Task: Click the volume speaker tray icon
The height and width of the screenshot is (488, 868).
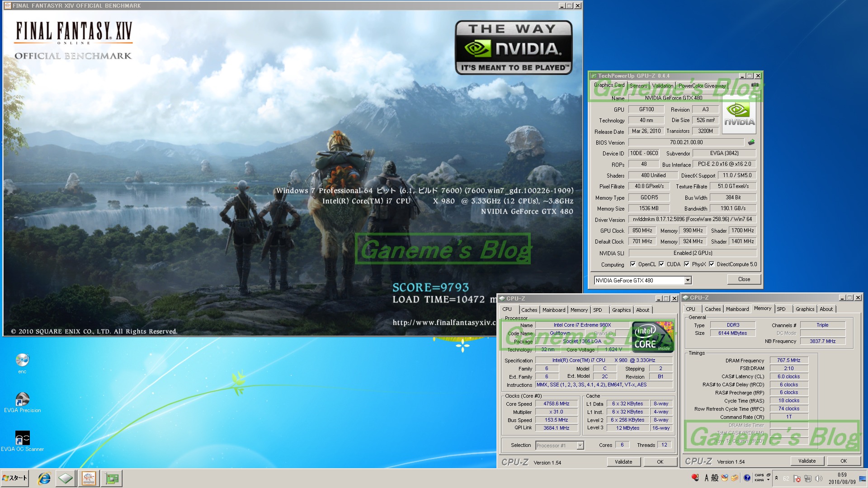Action: pyautogui.click(x=818, y=478)
